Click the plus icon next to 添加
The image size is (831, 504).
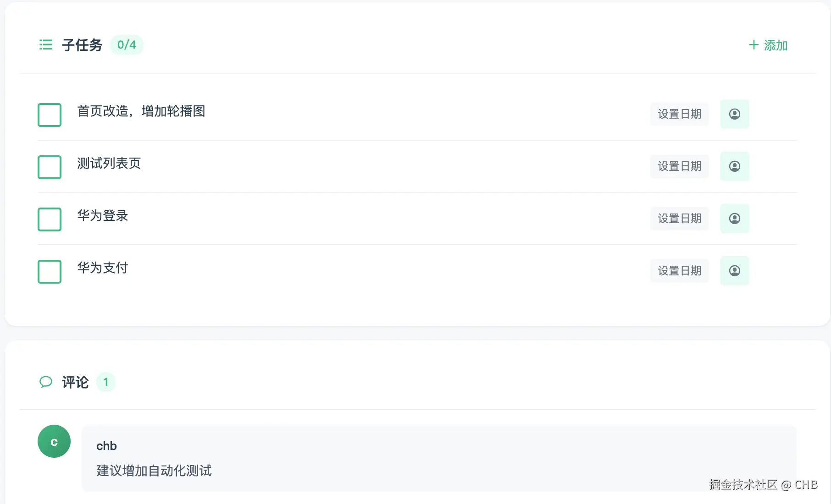pyautogui.click(x=753, y=45)
